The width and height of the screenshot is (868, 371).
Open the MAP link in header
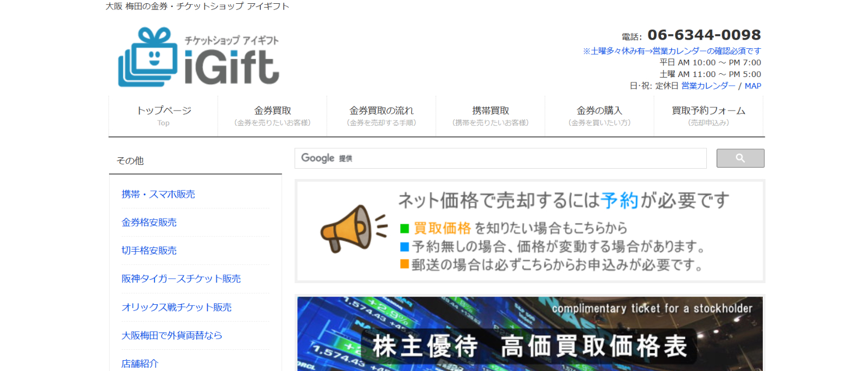(x=752, y=86)
